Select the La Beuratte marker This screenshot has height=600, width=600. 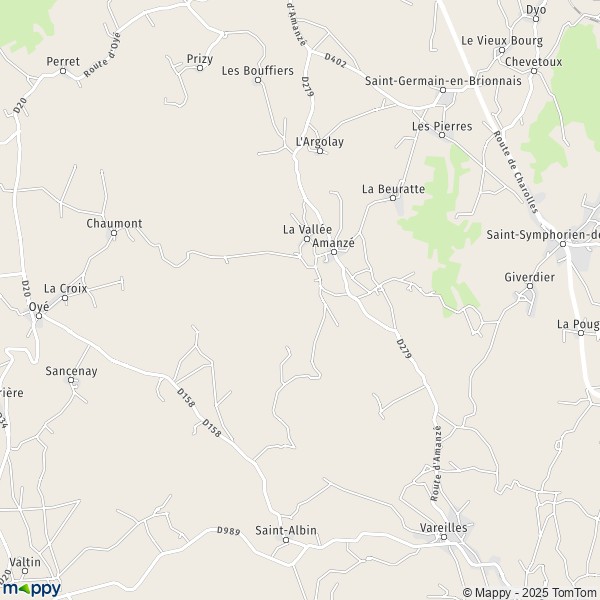(393, 198)
